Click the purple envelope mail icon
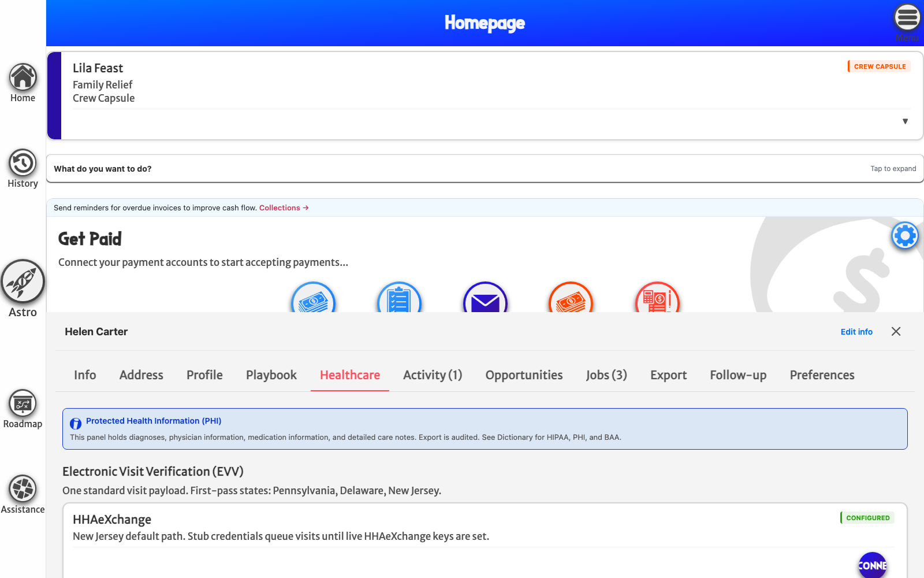The height and width of the screenshot is (578, 924). coord(485,299)
